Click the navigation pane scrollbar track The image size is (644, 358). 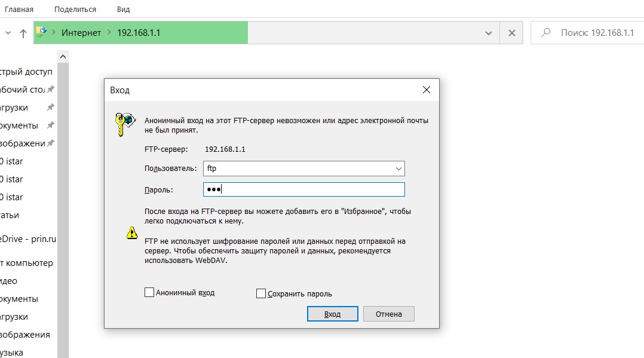63,210
